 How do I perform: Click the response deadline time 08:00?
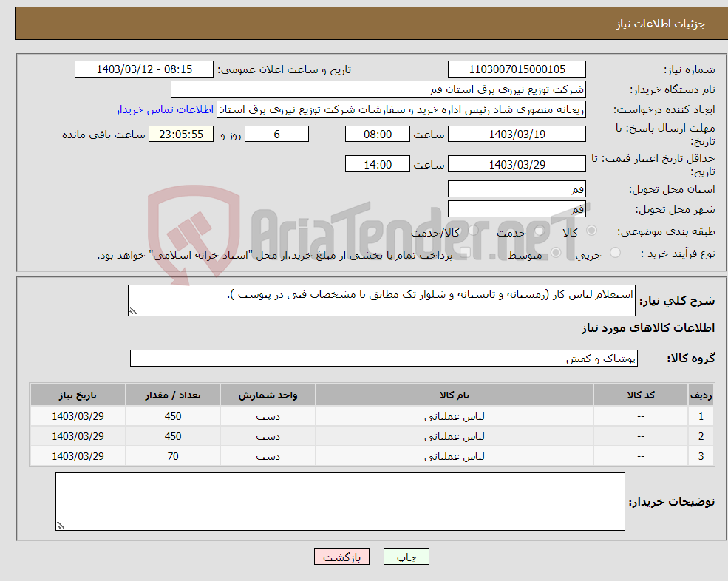click(x=378, y=135)
